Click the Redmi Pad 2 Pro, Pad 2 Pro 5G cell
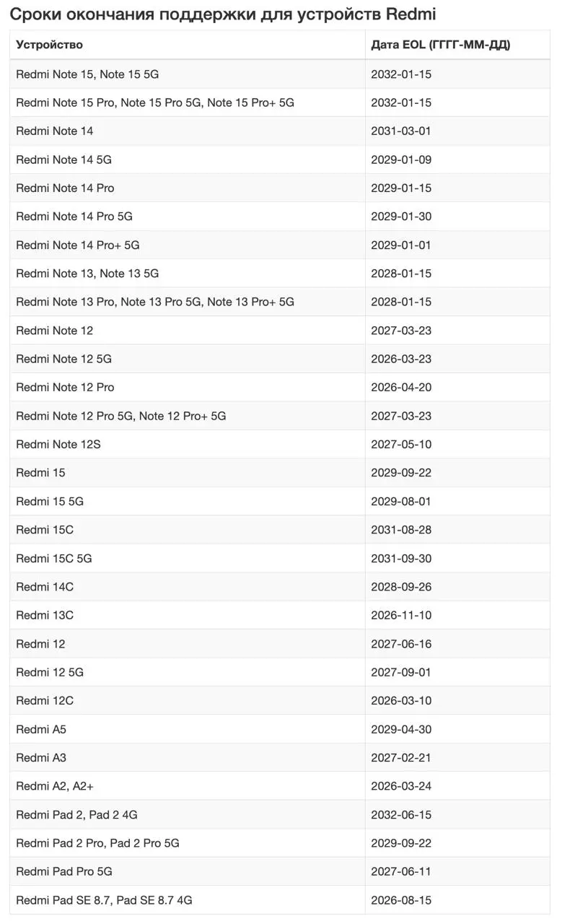Viewport: 562px width, 924px height. (x=188, y=843)
